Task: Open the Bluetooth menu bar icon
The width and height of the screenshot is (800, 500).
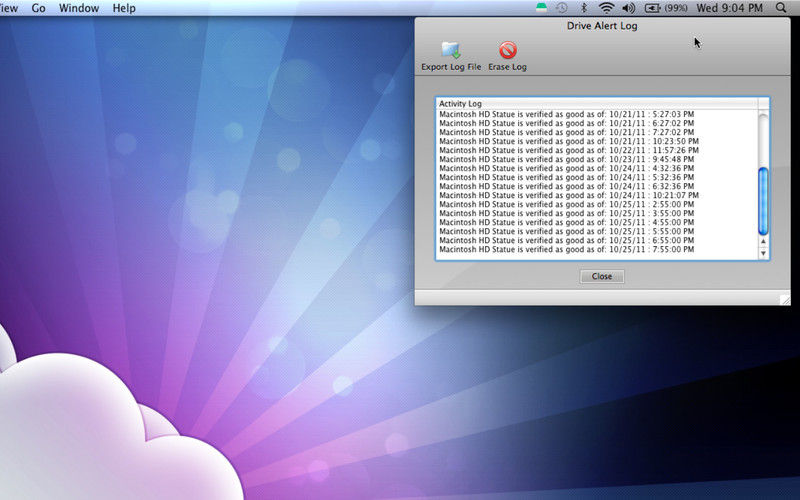Action: click(x=585, y=8)
